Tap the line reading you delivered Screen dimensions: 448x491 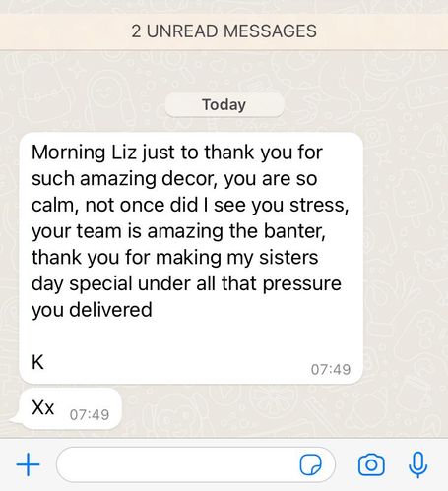[x=92, y=310]
